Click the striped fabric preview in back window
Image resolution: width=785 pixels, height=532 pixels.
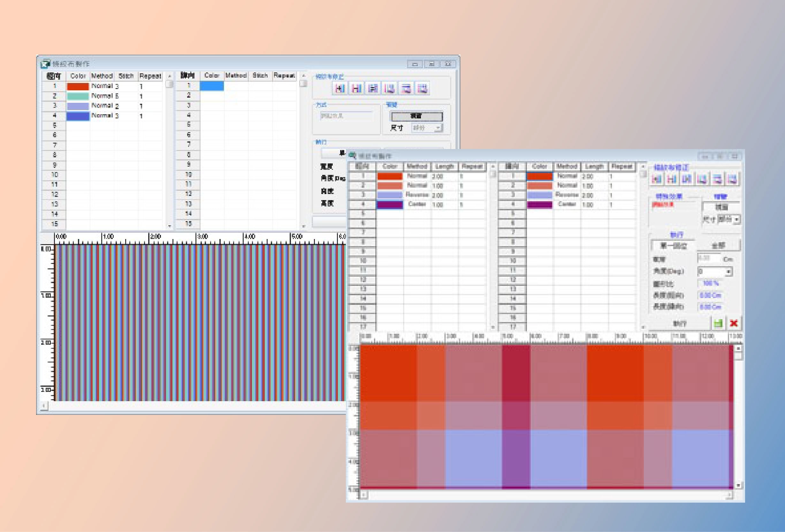(x=200, y=323)
